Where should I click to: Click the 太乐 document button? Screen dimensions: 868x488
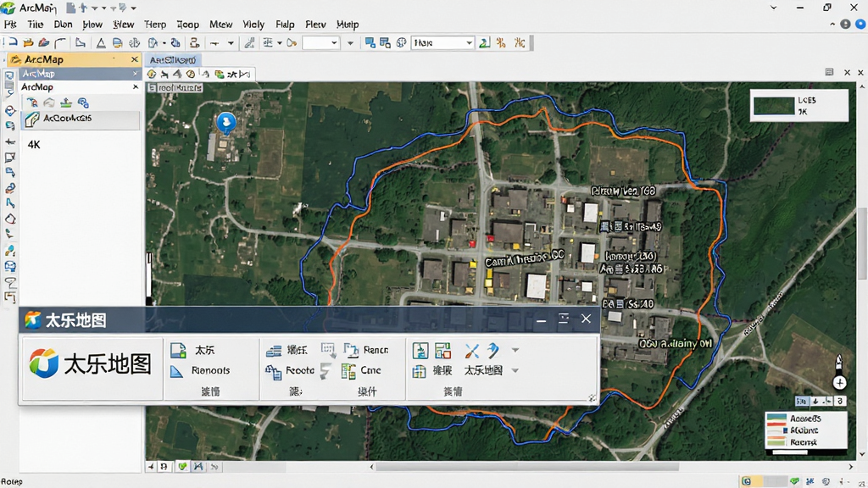point(193,350)
